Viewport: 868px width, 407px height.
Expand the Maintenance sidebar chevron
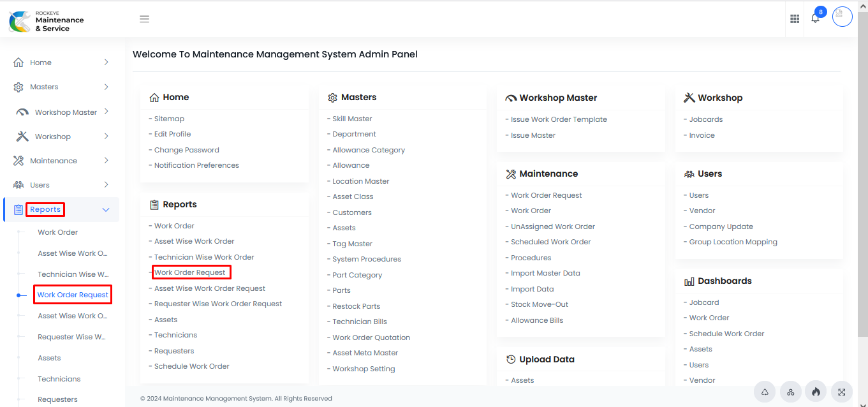click(106, 160)
